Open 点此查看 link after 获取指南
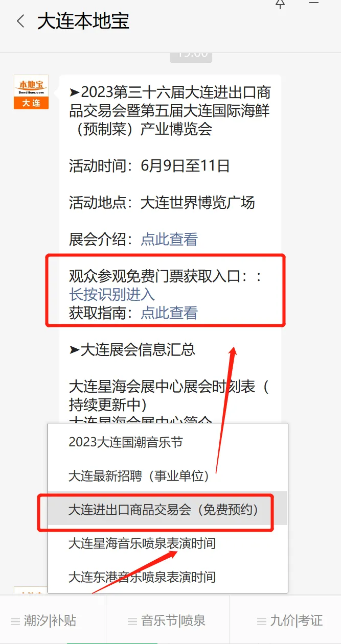This screenshot has width=341, height=644. pos(169,313)
